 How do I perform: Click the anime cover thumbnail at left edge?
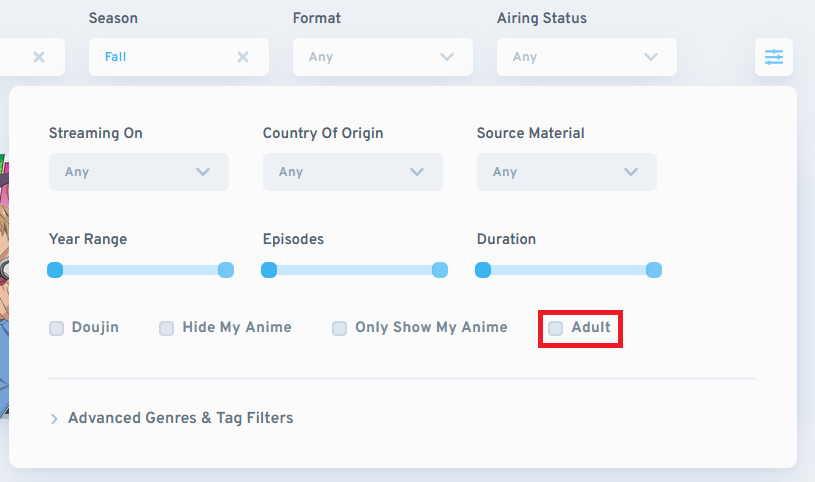point(4,286)
